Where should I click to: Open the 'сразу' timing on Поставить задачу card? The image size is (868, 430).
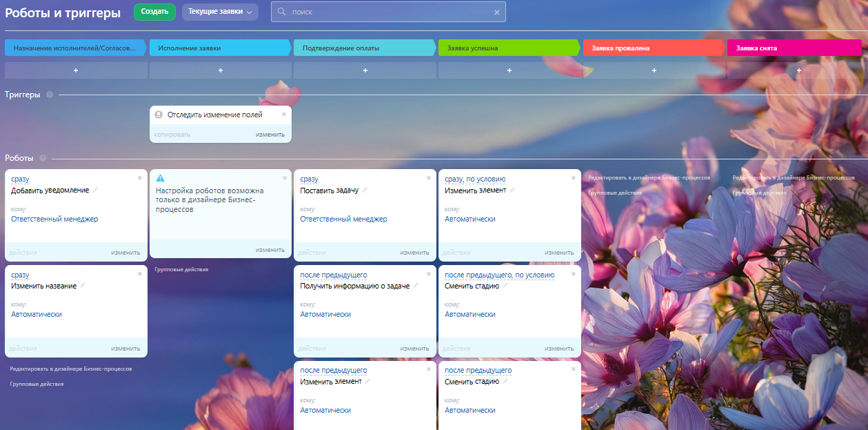(309, 179)
